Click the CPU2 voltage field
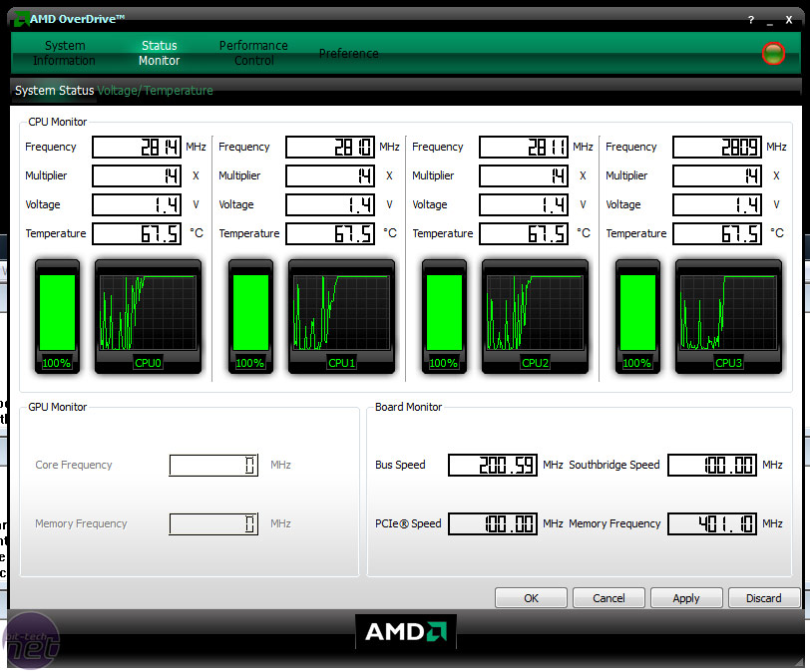The image size is (810, 672). point(524,205)
